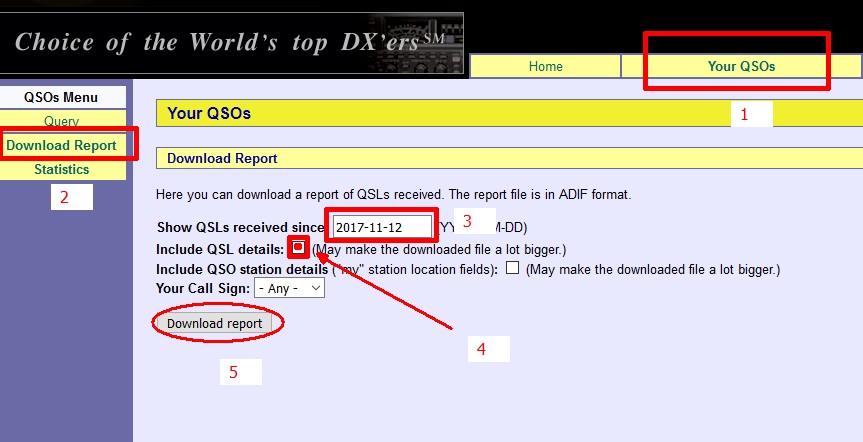Click the QSLs received since date field
The image size is (863, 442).
382,227
